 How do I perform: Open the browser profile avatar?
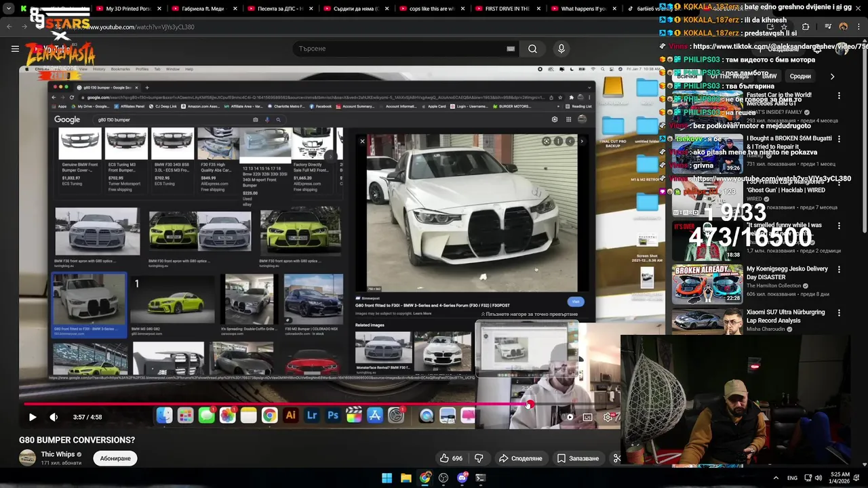(x=843, y=27)
